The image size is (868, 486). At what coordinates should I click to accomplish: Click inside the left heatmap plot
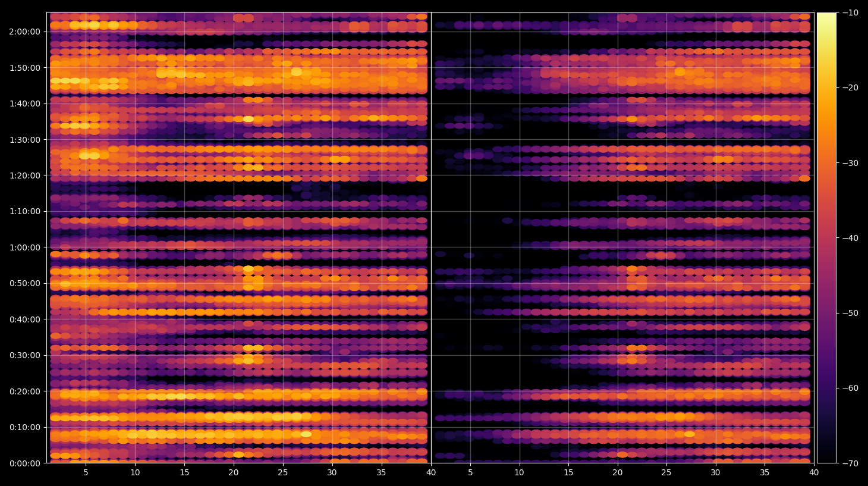[239, 238]
